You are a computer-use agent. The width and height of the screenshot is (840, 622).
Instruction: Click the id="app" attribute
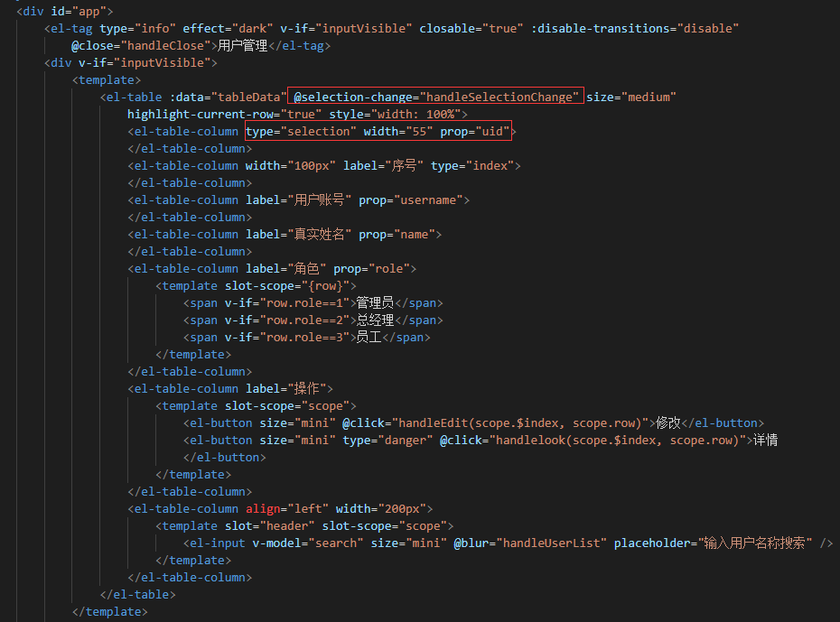79,11
